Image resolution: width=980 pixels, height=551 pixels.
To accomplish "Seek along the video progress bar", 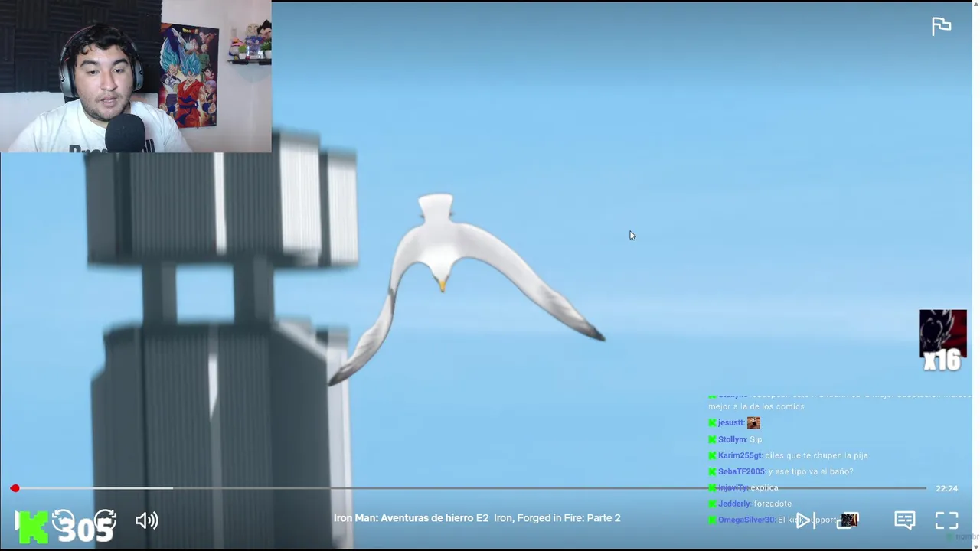I will click(470, 488).
